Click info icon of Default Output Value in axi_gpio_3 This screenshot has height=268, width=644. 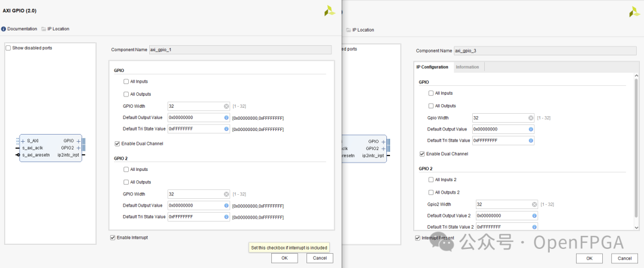coord(531,129)
